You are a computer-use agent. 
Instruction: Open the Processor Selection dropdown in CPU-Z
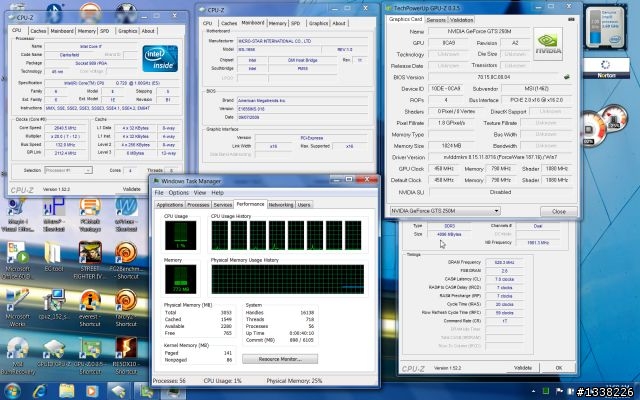point(68,170)
